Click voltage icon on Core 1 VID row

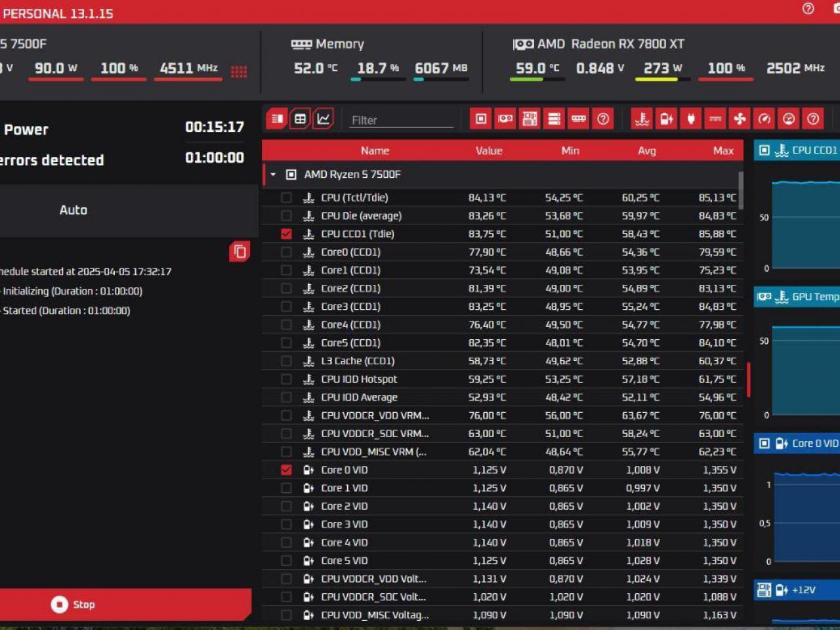(308, 488)
